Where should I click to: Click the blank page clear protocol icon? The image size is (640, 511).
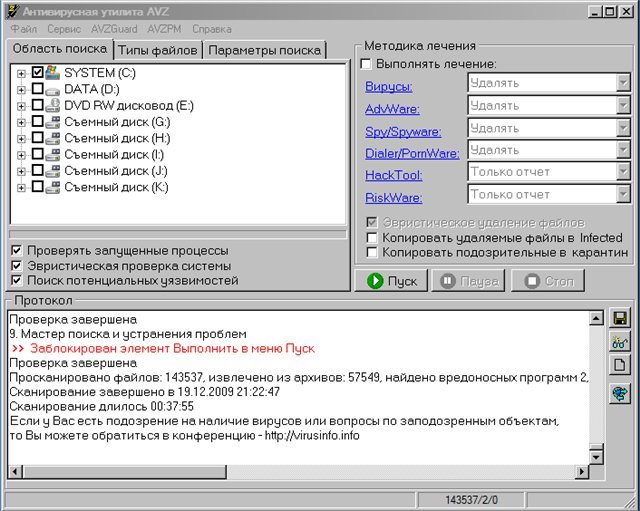coord(619,367)
